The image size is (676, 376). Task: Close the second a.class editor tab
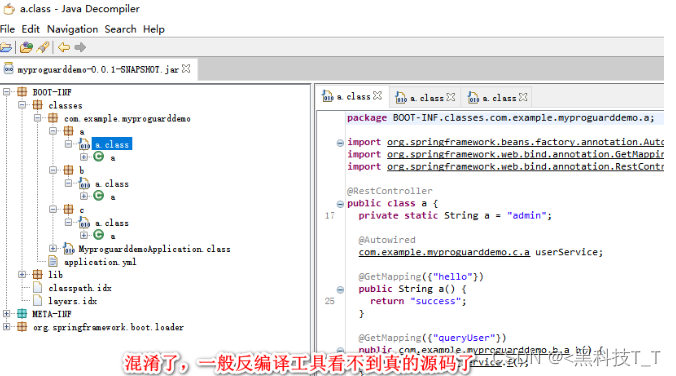[x=451, y=97]
